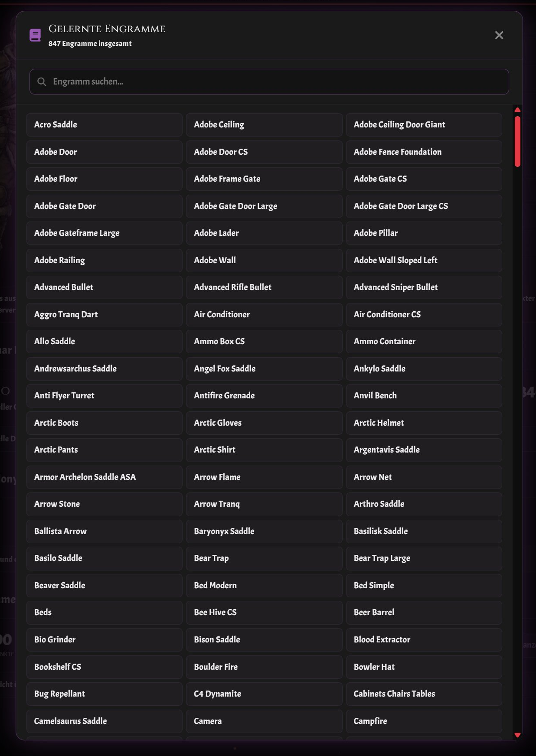Screen dimensions: 536x756
Task: Choose the Arctic Helmet entry
Action: coord(424,423)
